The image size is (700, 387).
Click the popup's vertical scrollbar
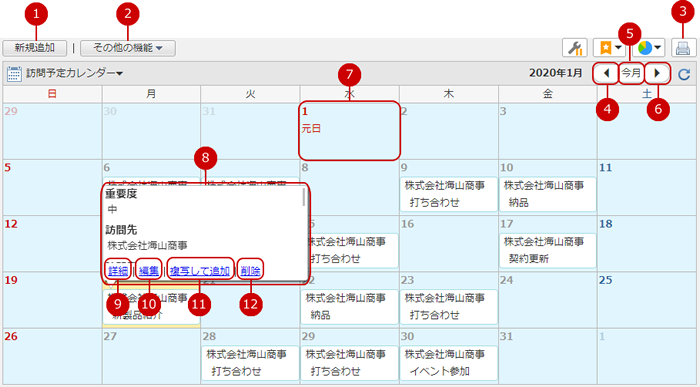(x=304, y=197)
